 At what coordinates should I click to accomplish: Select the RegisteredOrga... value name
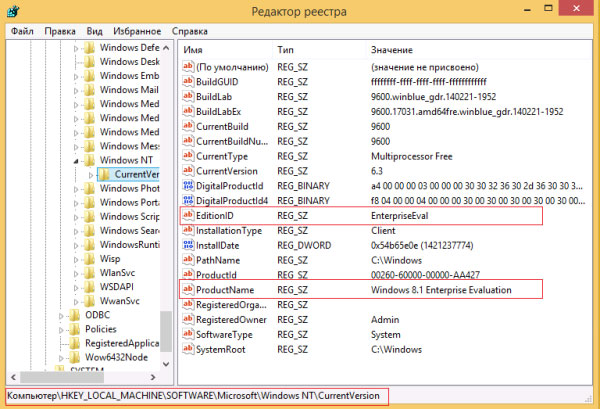[x=231, y=305]
